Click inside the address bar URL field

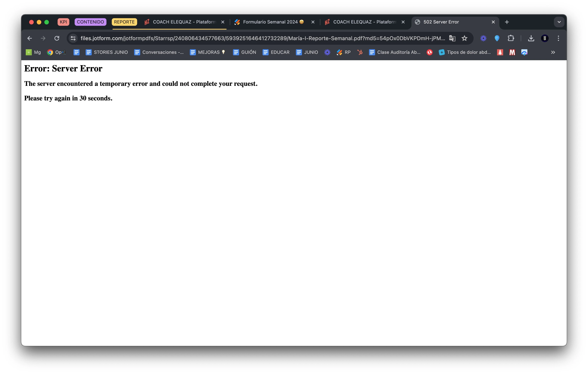(x=244, y=38)
